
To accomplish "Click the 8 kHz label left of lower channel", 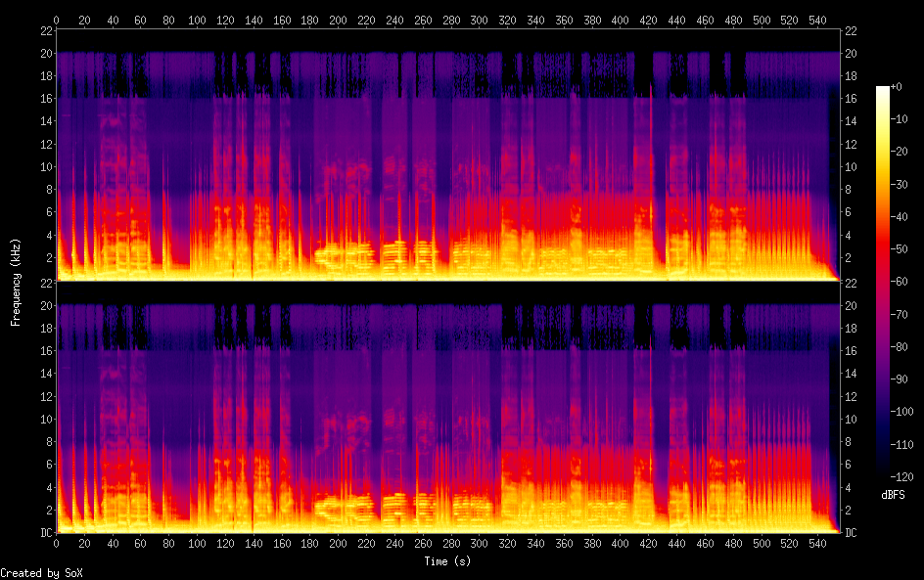I will coord(47,441).
